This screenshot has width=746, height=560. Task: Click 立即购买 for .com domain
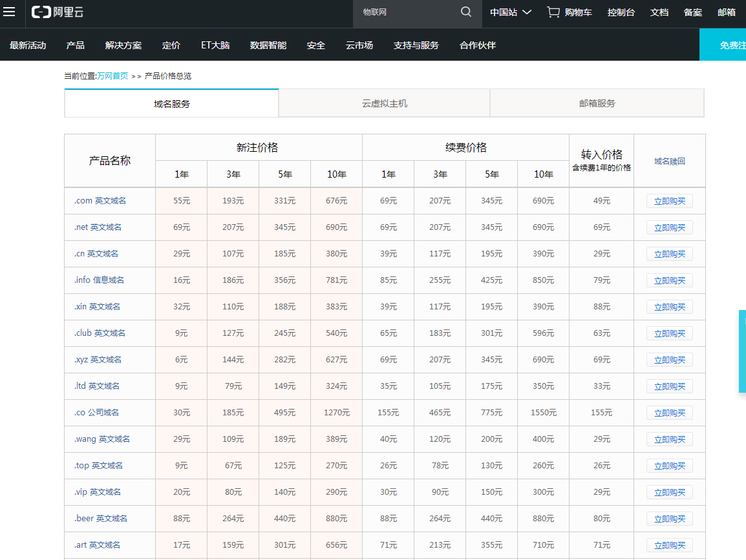click(670, 201)
